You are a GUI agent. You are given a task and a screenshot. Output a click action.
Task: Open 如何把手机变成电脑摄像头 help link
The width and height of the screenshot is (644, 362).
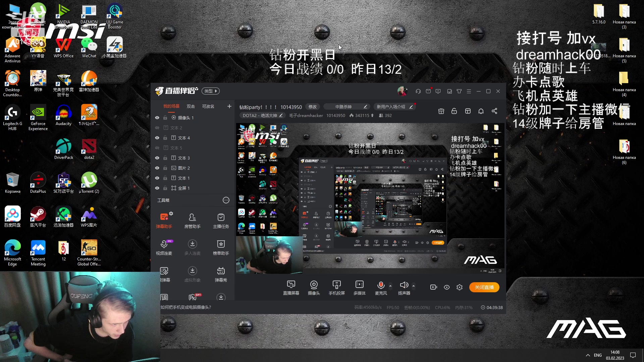[186, 307]
